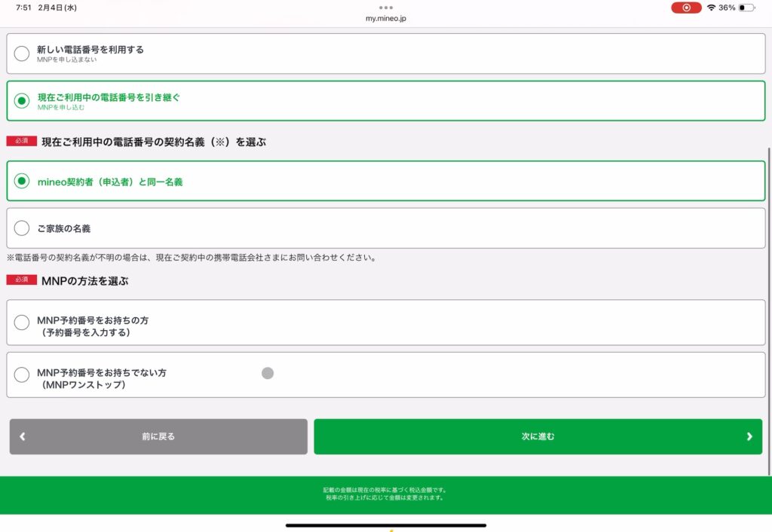Viewport: 772px width, 532px height.
Task: Click the 必須 badge beside 契約名義 heading
Action: [x=21, y=142]
